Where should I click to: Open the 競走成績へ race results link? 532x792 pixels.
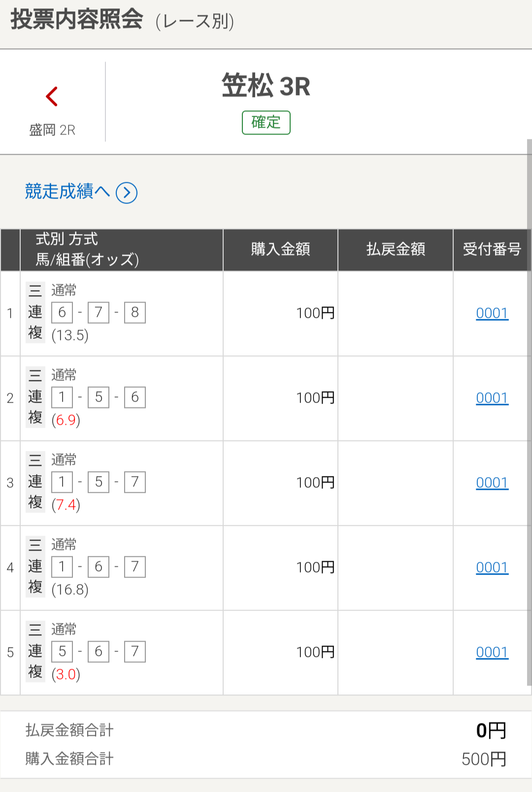67,191
